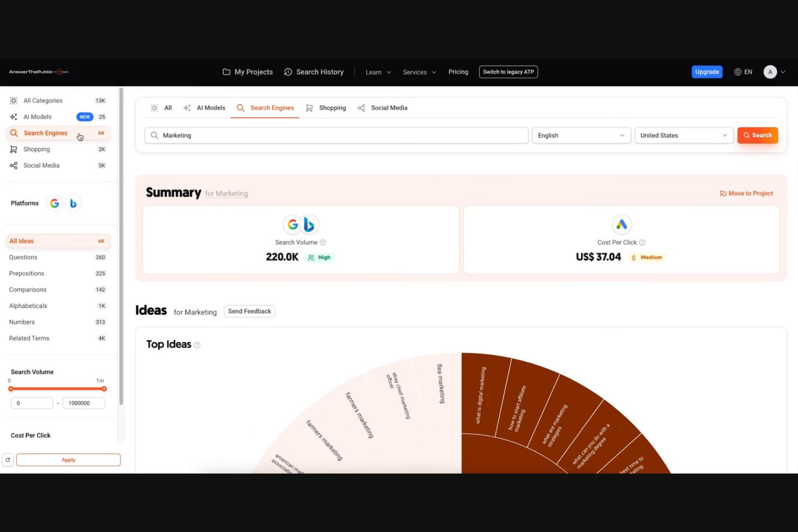Toggle the Bing platform filter
Viewport: 798px width, 532px height.
pos(73,203)
